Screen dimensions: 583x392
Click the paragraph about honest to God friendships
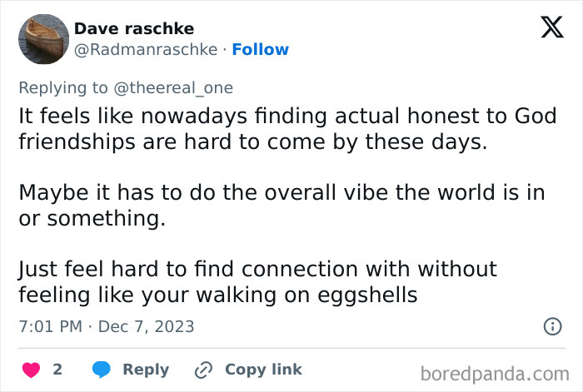tap(287, 129)
